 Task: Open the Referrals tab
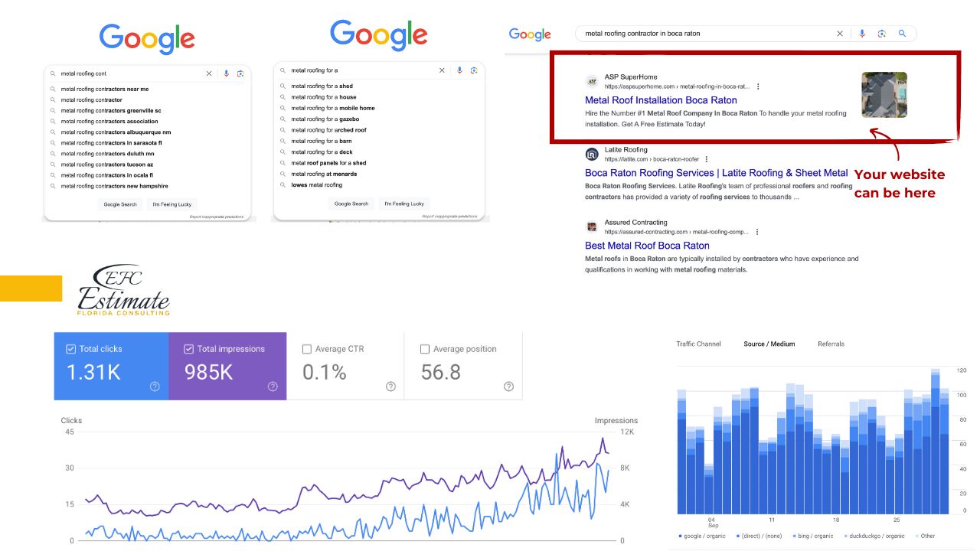[831, 344]
